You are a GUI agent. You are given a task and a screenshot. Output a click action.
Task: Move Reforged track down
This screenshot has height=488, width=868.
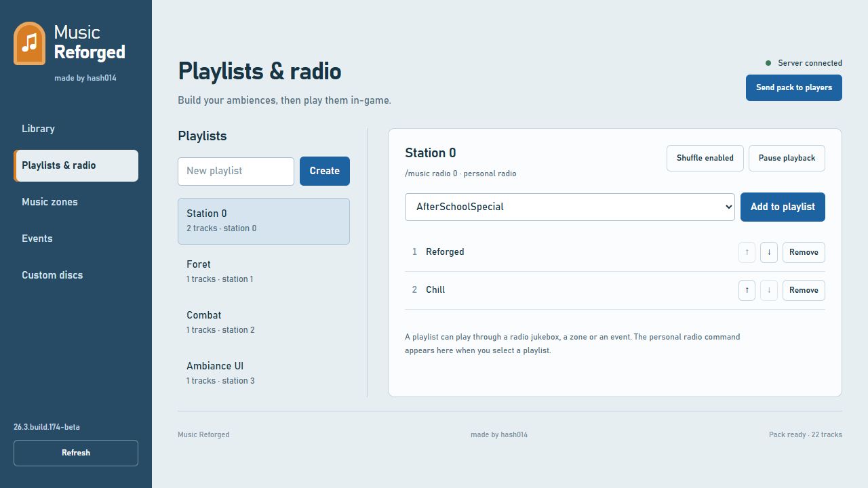coord(769,252)
